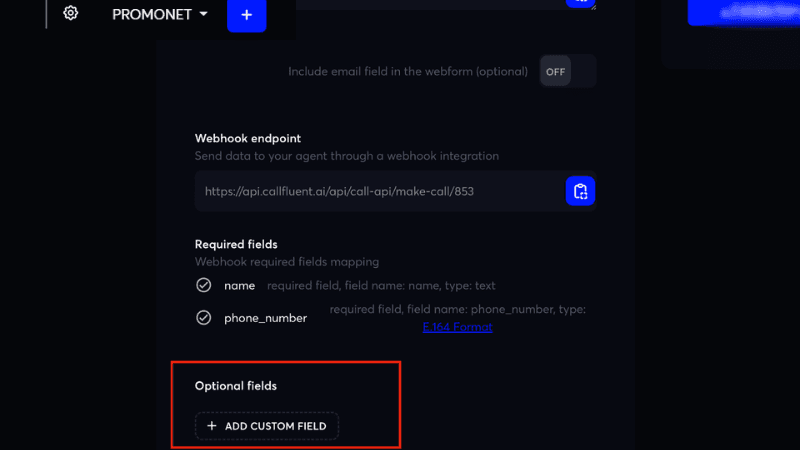Screen dimensions: 800x450
Task: Expand the PROMONET dropdown arrow
Action: pyautogui.click(x=203, y=15)
